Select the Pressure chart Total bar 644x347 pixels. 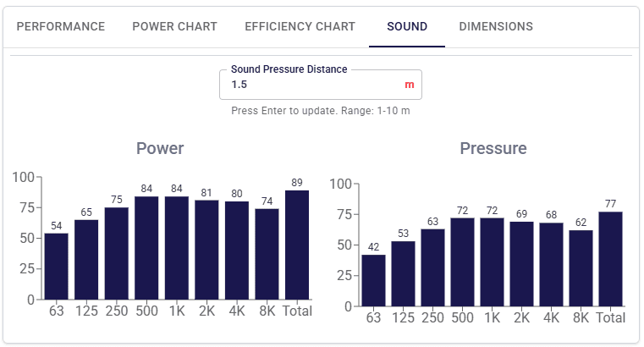pos(611,259)
